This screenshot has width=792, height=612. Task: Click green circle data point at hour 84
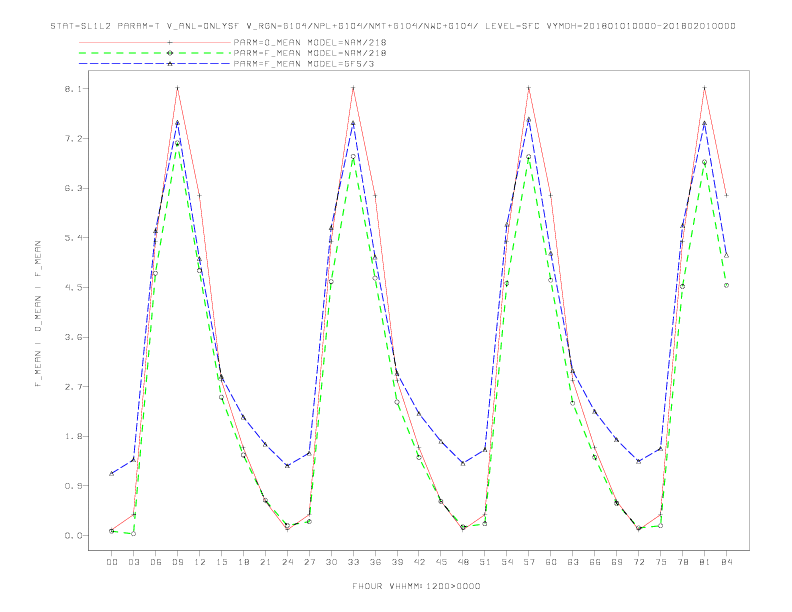pos(726,285)
